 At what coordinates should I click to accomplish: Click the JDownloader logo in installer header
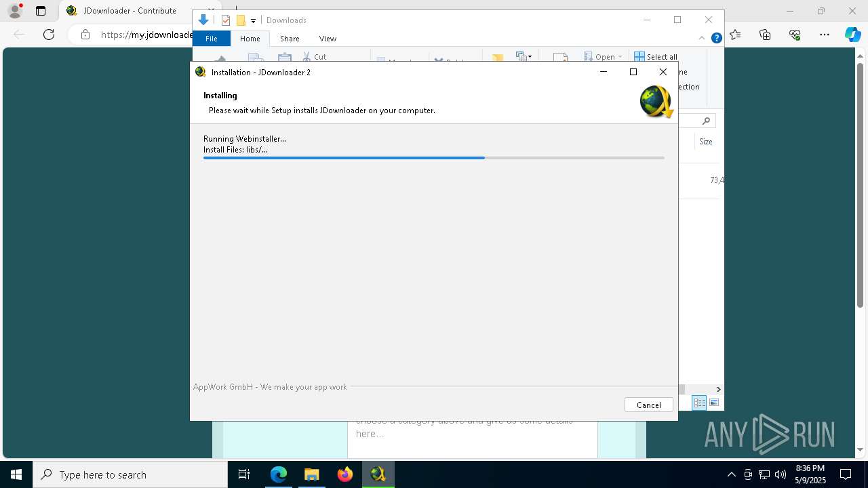click(x=656, y=102)
